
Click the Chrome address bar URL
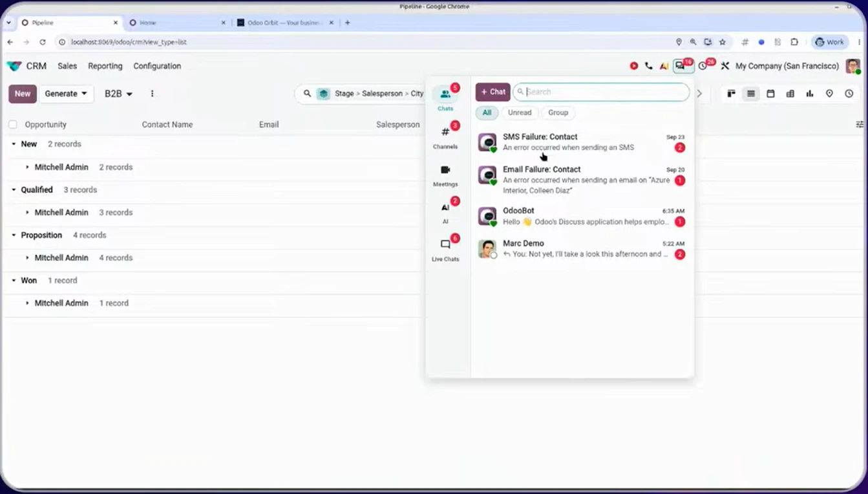click(129, 42)
